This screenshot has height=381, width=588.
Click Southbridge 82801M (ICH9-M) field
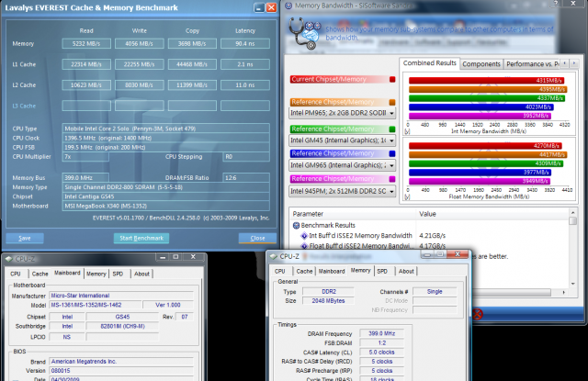(x=122, y=326)
